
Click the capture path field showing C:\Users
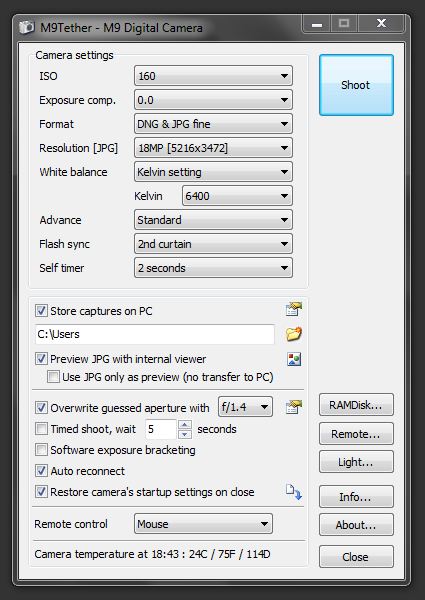pos(155,334)
